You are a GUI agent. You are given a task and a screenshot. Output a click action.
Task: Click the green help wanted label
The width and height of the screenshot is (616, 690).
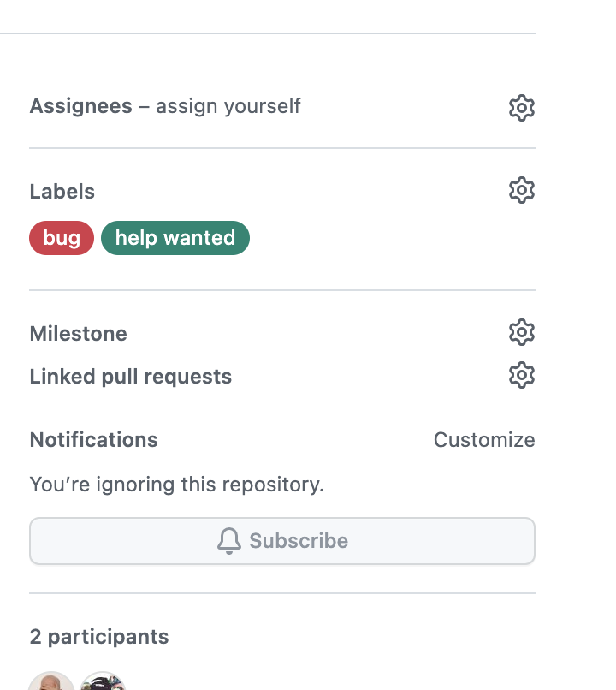[175, 238]
